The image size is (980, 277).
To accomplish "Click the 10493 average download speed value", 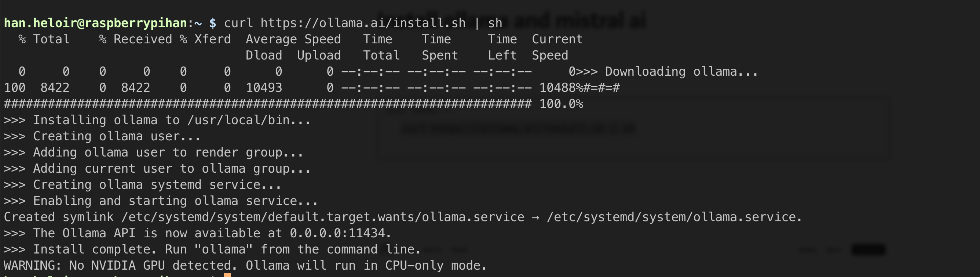I will tap(264, 88).
